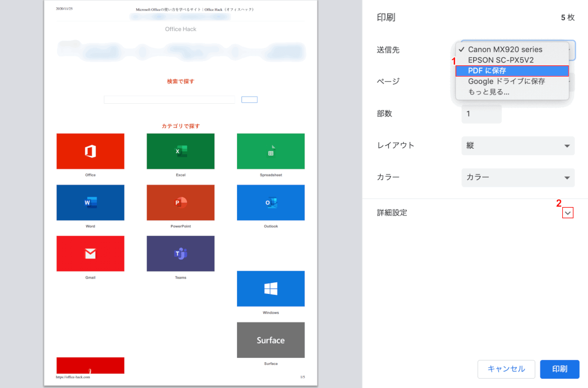Image resolution: width=588 pixels, height=388 pixels.
Task: Expand the 詳細設定 section
Action: pos(568,212)
